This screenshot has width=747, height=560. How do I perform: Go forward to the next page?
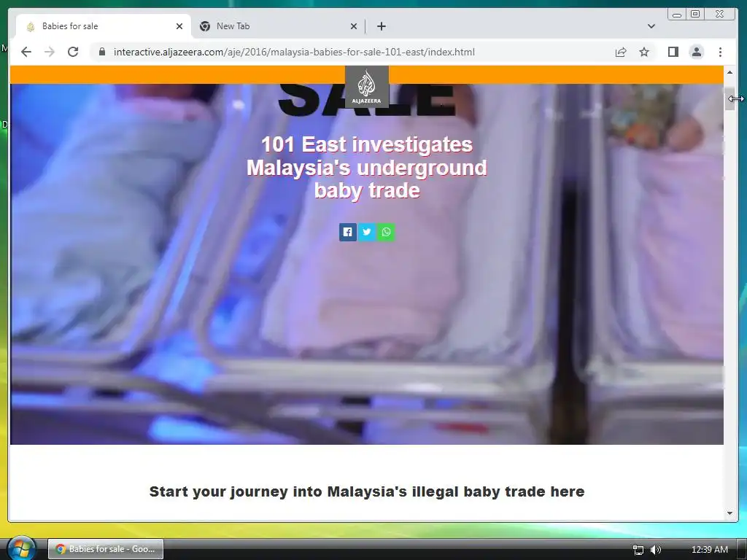[50, 52]
